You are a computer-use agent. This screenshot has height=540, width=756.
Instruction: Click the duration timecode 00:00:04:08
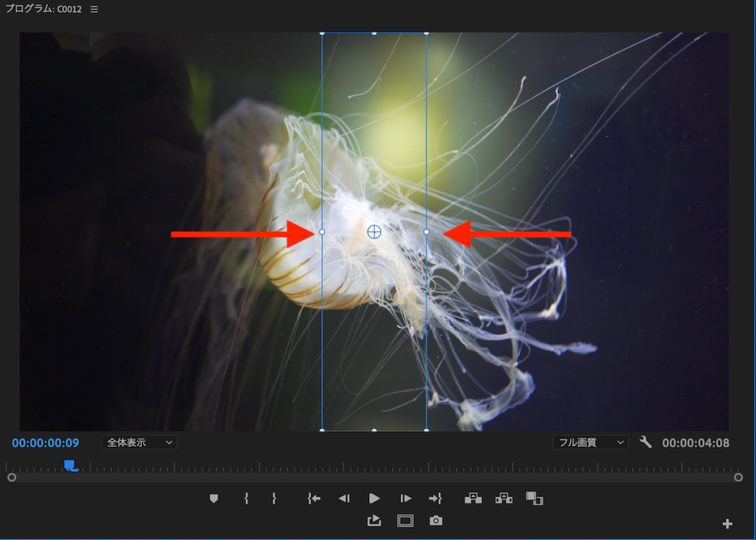click(695, 443)
